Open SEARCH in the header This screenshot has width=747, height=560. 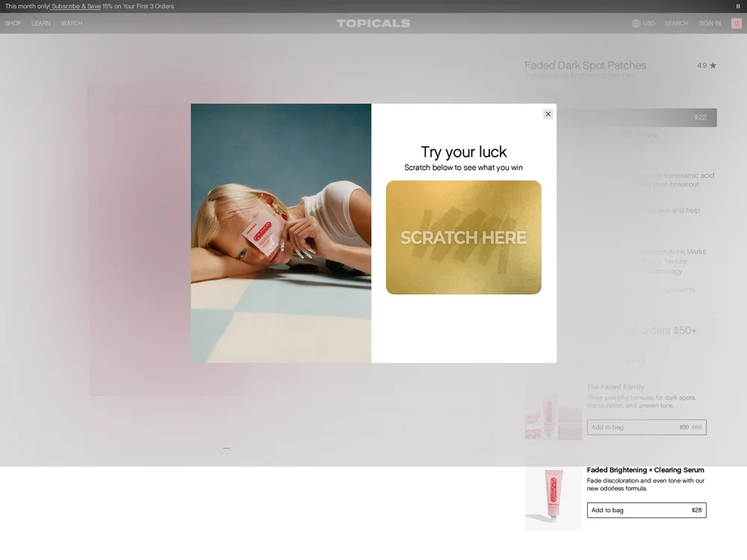(677, 23)
